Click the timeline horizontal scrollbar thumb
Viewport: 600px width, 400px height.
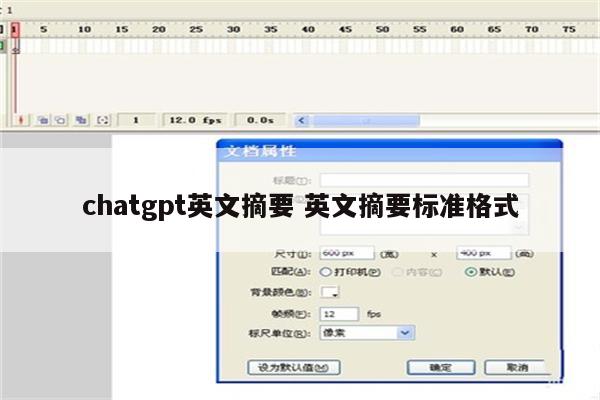[x=367, y=121]
